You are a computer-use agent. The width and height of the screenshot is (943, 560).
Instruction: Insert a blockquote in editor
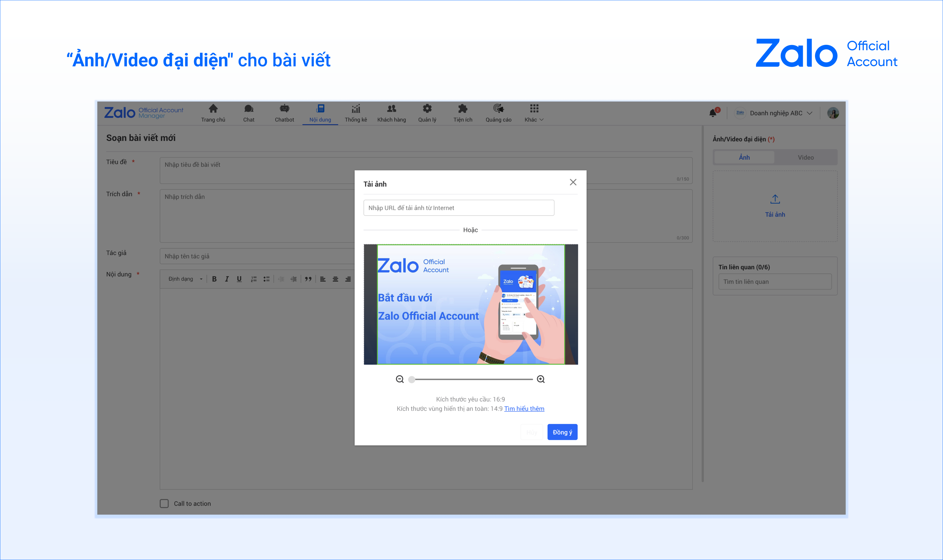(x=308, y=279)
